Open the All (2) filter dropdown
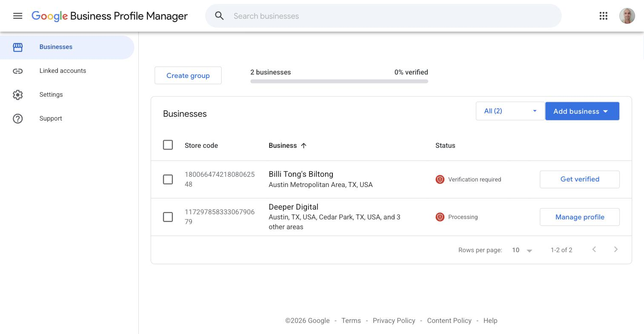This screenshot has width=644, height=334. (x=510, y=111)
